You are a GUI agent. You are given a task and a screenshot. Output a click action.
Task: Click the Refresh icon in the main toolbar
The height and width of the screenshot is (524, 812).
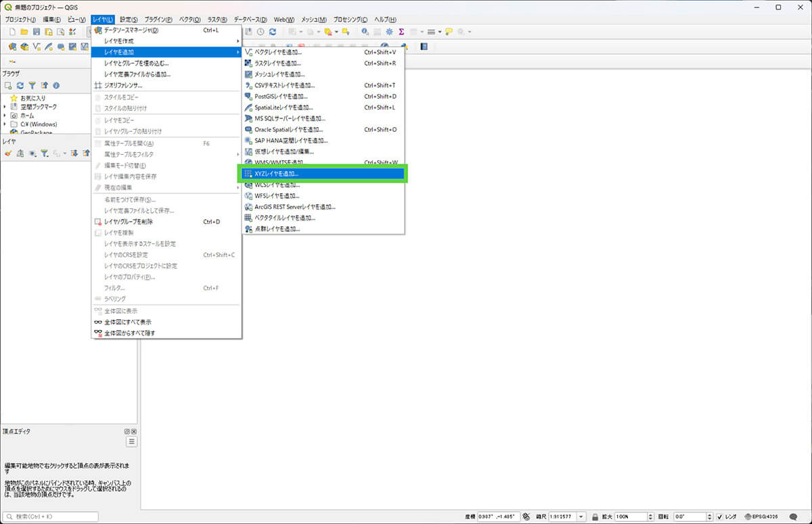[x=273, y=32]
